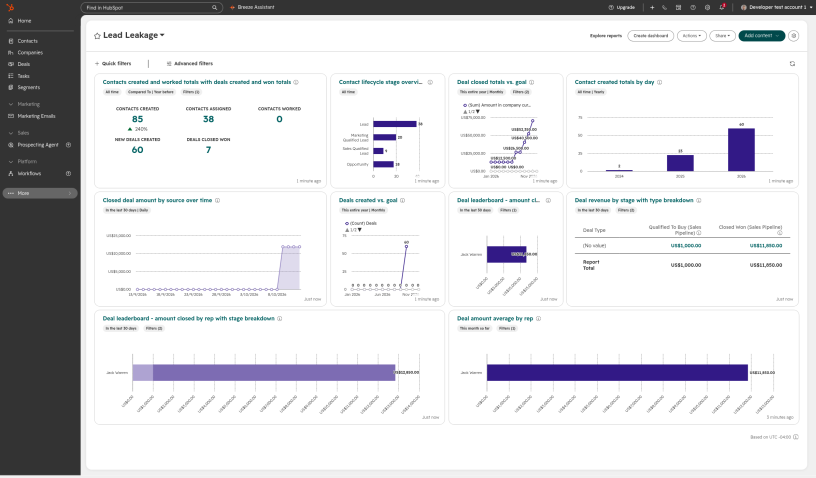Click Explore reports
The height and width of the screenshot is (478, 816).
click(606, 36)
